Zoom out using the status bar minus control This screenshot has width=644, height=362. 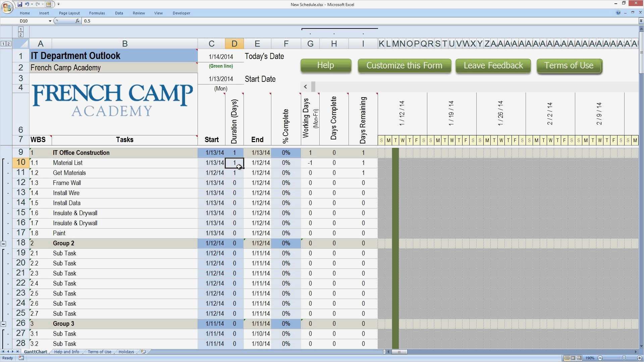click(600, 358)
